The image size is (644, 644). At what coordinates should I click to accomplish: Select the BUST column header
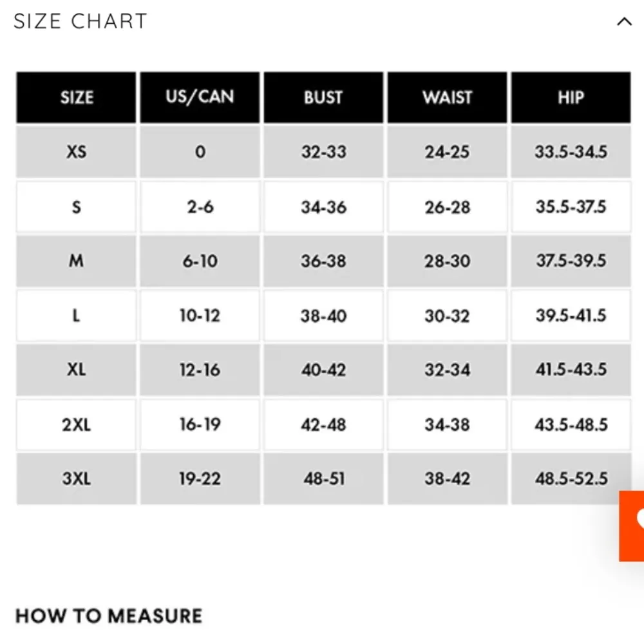[323, 98]
